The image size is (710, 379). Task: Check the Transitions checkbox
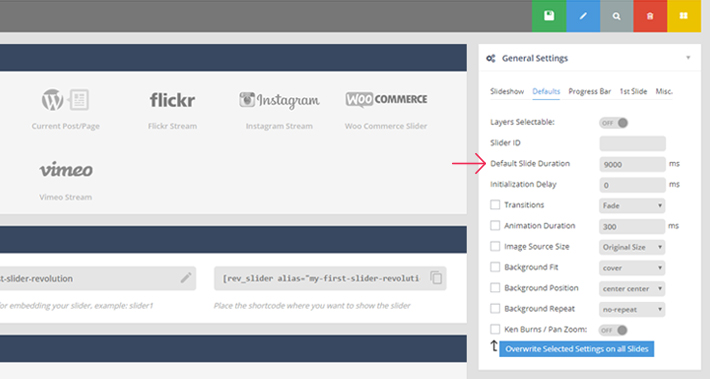(x=495, y=205)
